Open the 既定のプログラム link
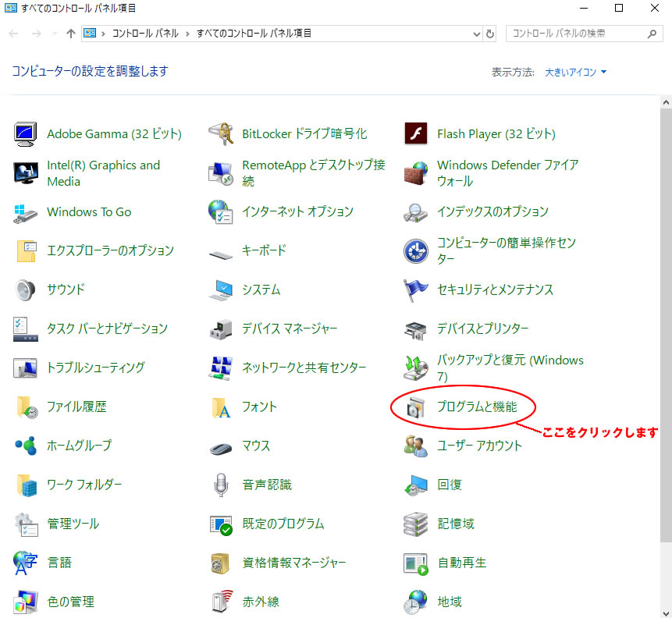The height and width of the screenshot is (618, 672). [x=283, y=524]
